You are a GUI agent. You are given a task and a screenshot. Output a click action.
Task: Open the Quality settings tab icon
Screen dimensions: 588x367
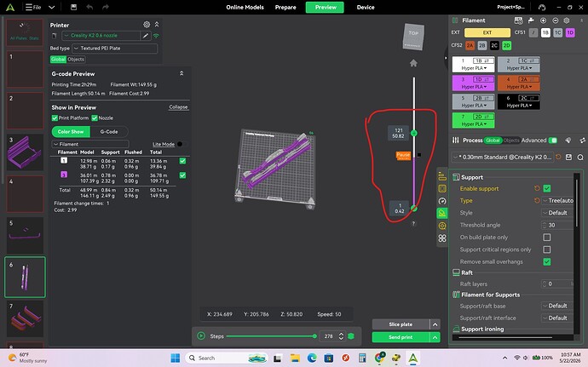click(x=442, y=175)
